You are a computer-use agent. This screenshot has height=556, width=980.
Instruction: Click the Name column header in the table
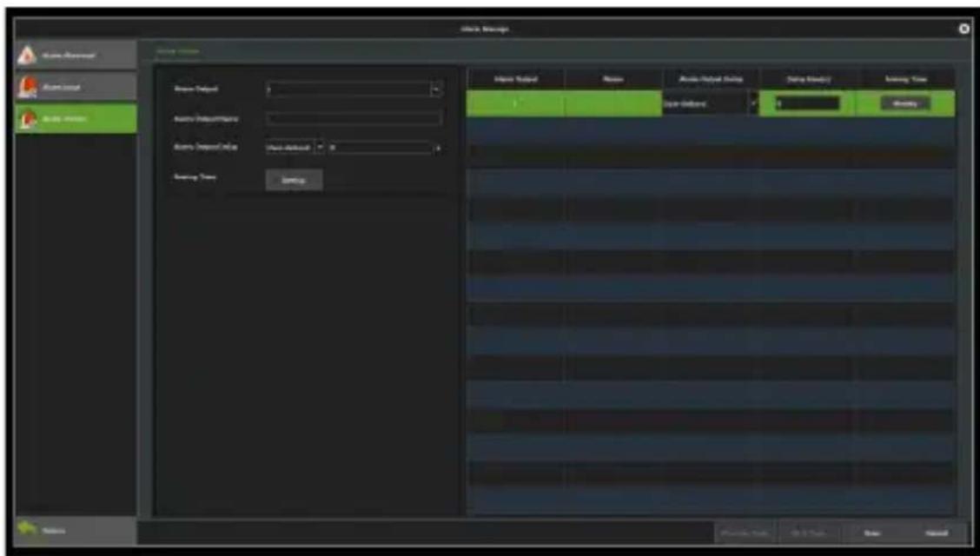point(613,79)
